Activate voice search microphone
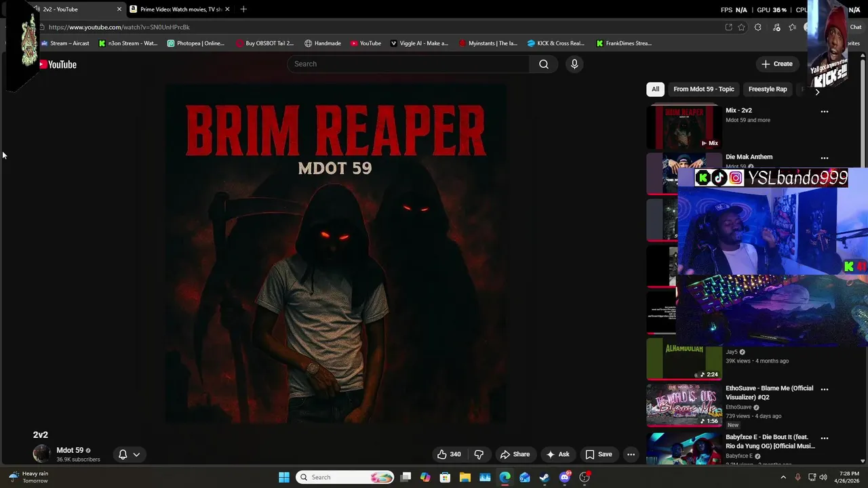This screenshot has height=488, width=868. pos(574,64)
